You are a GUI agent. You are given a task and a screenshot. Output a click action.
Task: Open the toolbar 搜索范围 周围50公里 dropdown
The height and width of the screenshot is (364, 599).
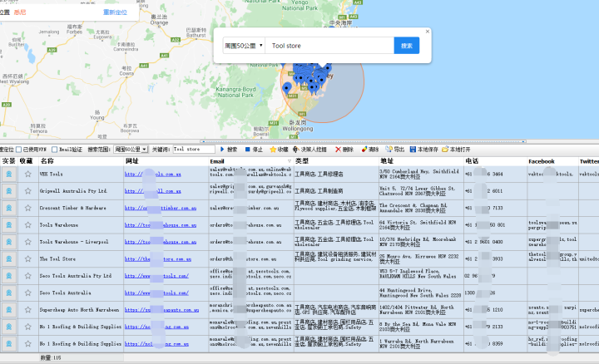(x=131, y=150)
